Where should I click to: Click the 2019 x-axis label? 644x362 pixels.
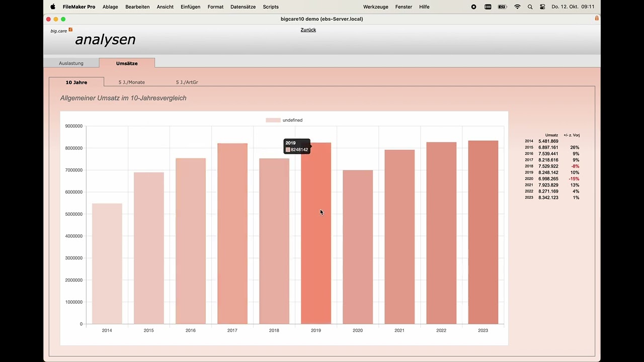pos(316,330)
